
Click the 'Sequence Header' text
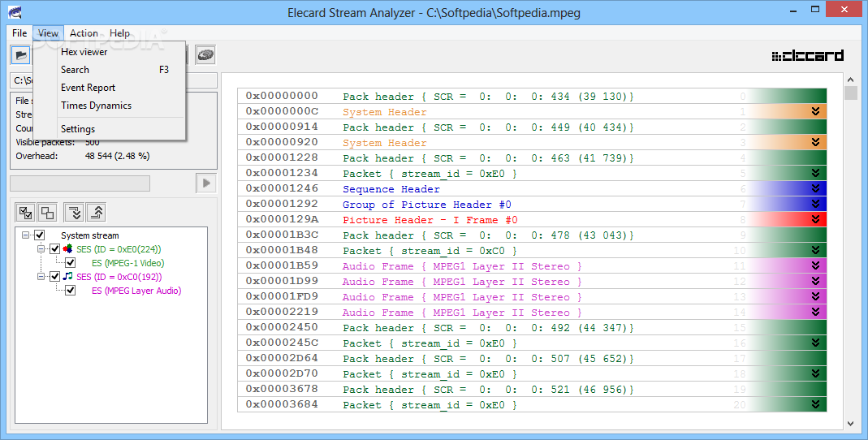[x=391, y=189]
